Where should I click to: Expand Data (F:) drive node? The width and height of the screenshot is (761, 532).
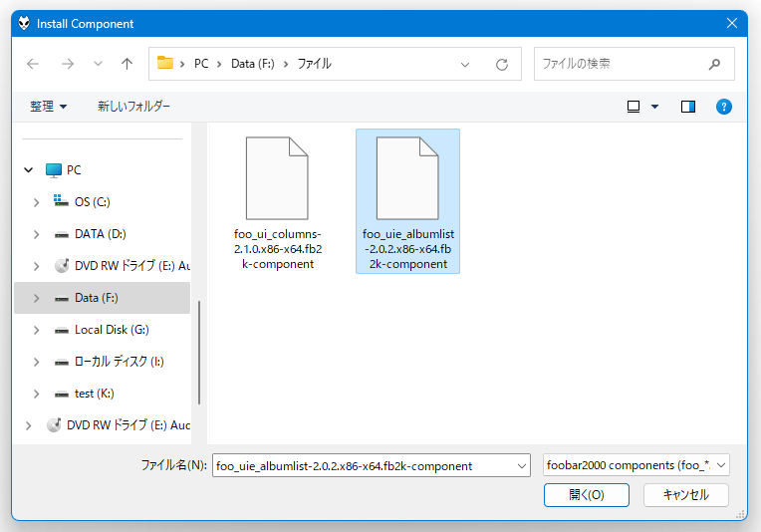tap(37, 298)
